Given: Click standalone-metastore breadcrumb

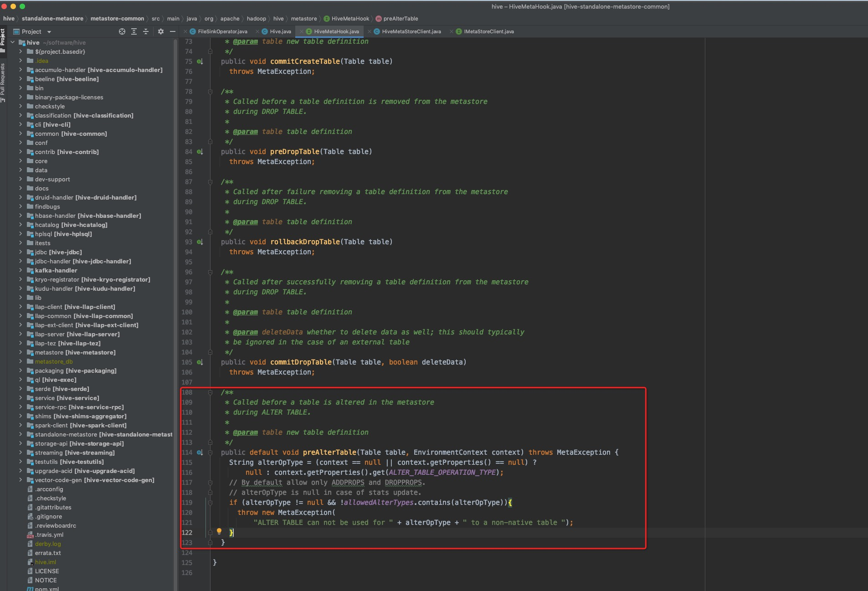Looking at the screenshot, I should (x=52, y=19).
